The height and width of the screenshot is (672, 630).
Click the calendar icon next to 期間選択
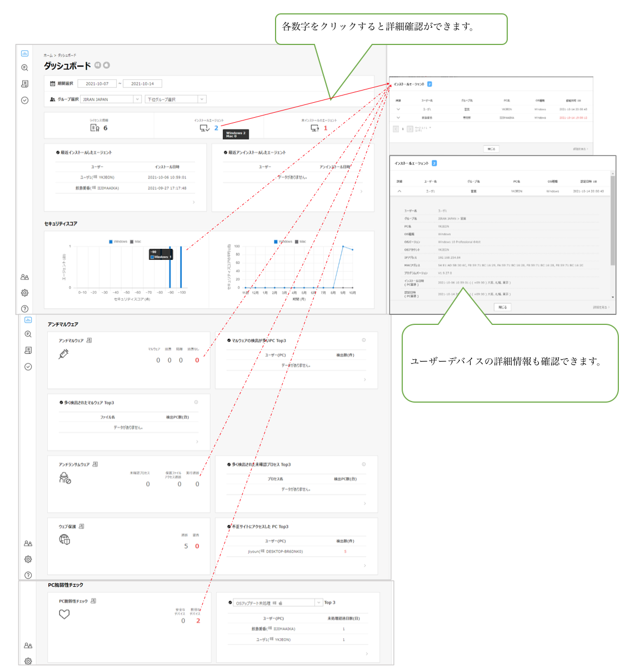[53, 84]
